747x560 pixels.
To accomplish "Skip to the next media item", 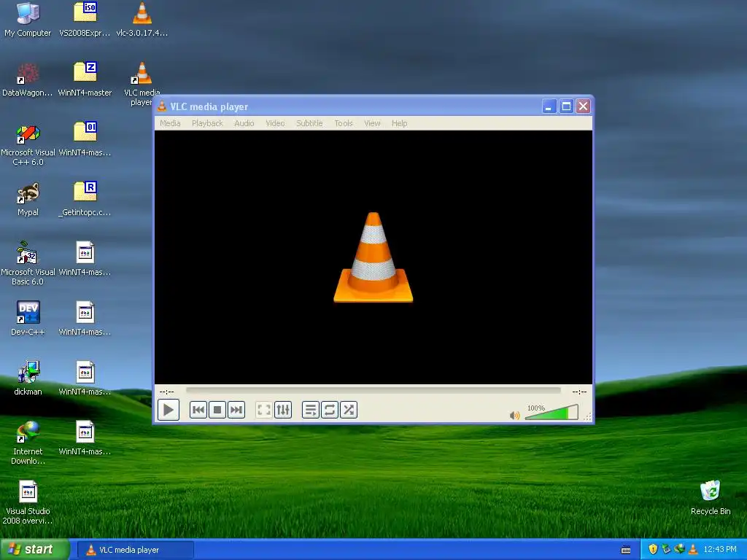I will click(x=236, y=410).
